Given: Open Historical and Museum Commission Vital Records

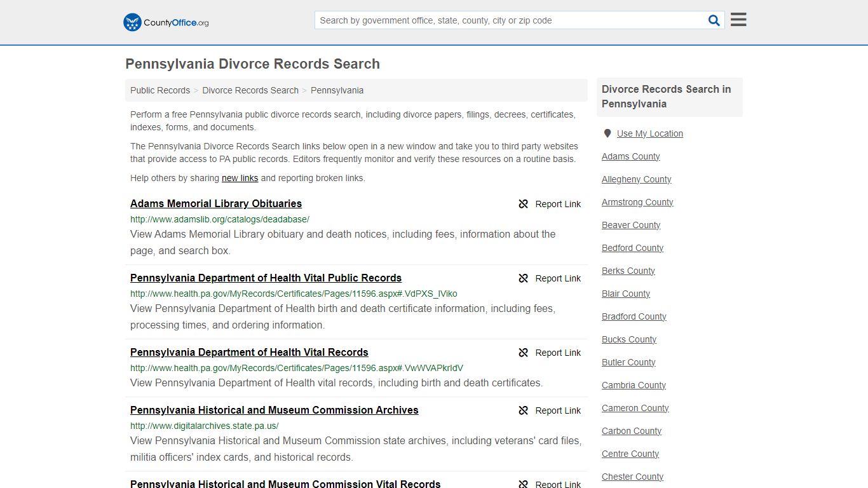Looking at the screenshot, I should (x=285, y=483).
